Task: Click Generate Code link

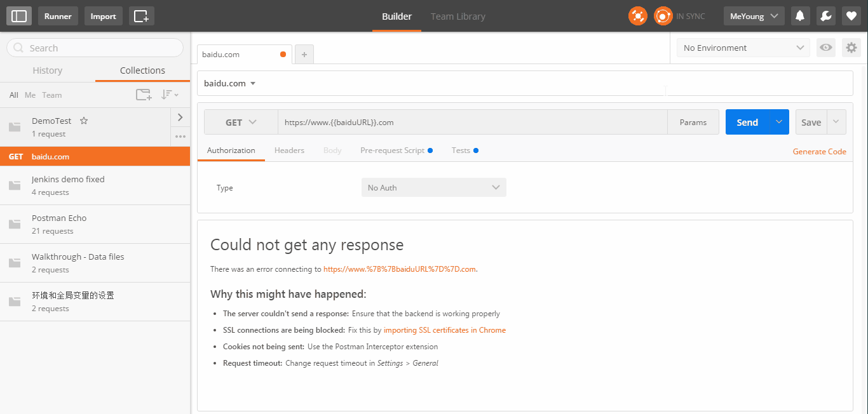Action: pos(819,151)
